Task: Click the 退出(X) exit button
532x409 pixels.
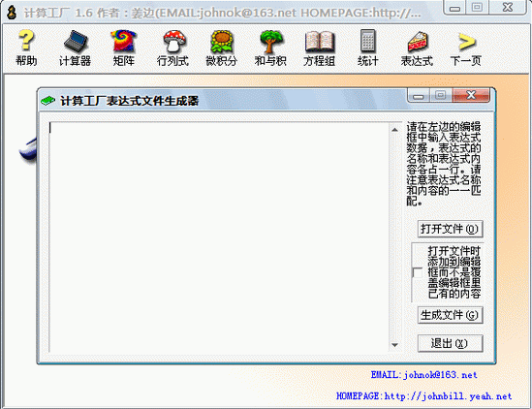Action: click(x=450, y=343)
